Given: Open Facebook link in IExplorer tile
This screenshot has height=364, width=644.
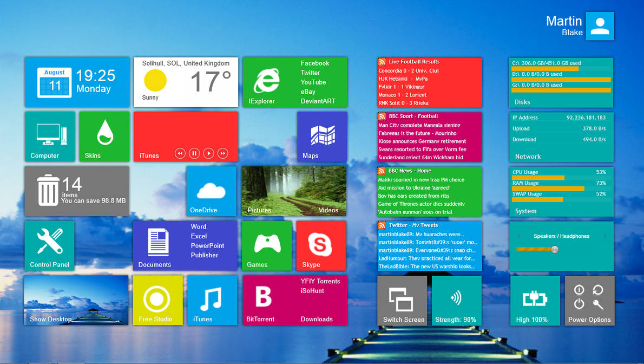Looking at the screenshot, I should 314,63.
